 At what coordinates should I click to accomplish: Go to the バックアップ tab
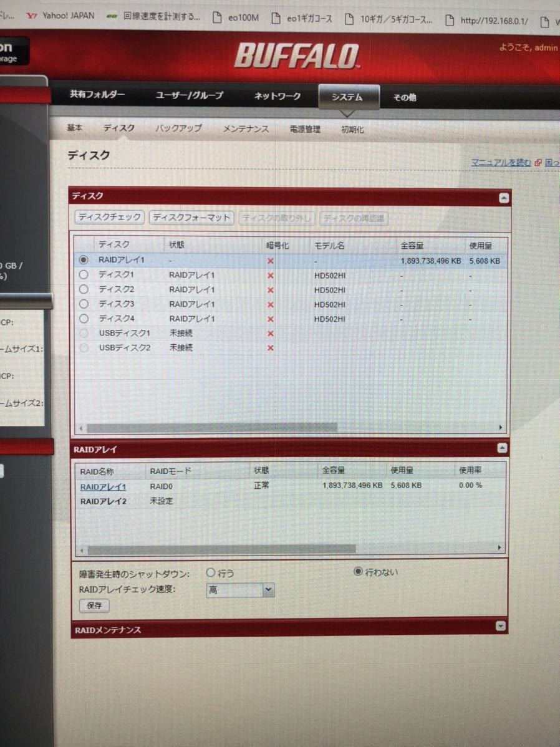tap(178, 128)
